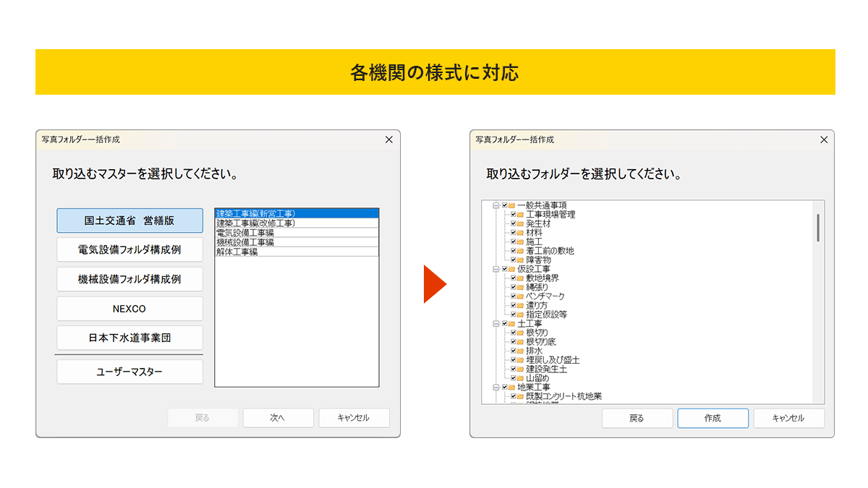Click the ベンチマーク folder icon
The height and width of the screenshot is (488, 868).
click(x=520, y=296)
